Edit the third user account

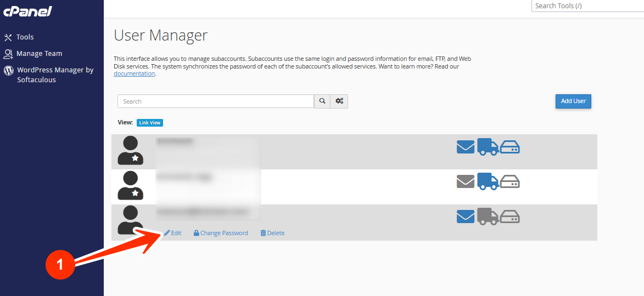pos(173,233)
